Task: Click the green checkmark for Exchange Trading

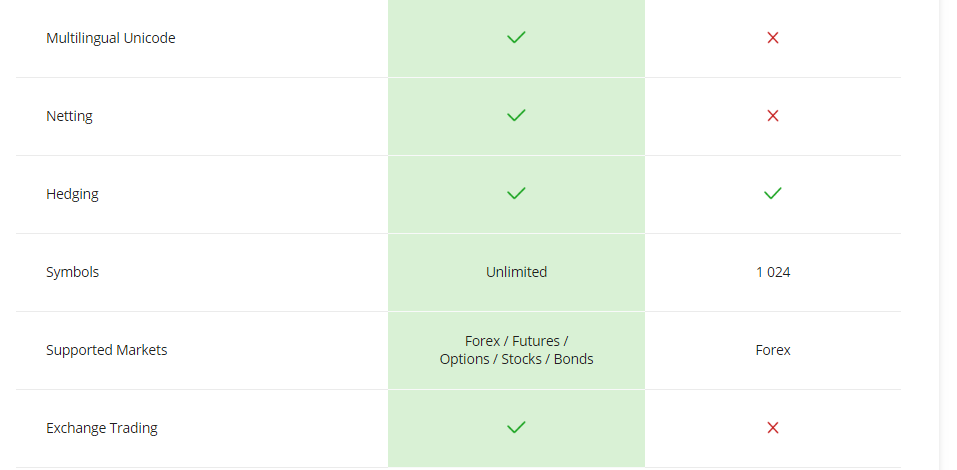Action: (516, 427)
